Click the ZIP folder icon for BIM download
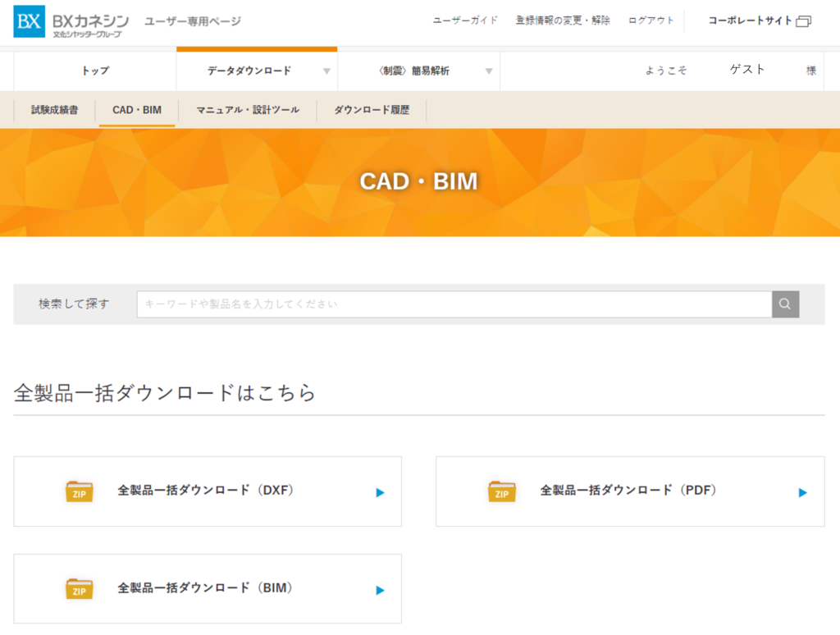 tap(79, 588)
